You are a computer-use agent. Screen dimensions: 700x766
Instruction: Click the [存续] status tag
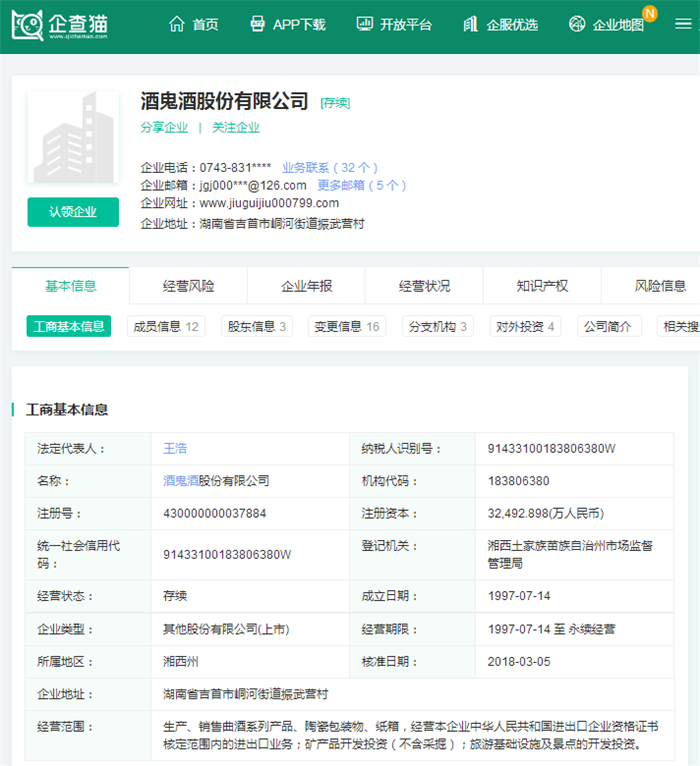click(335, 103)
